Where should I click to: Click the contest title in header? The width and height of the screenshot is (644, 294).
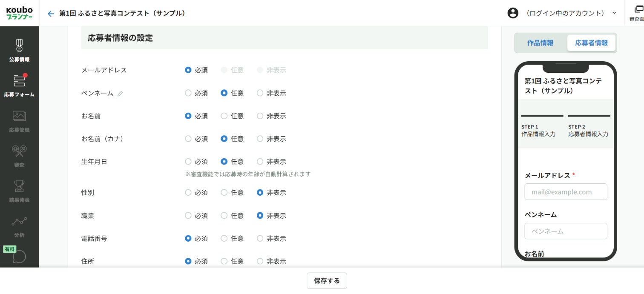point(122,14)
